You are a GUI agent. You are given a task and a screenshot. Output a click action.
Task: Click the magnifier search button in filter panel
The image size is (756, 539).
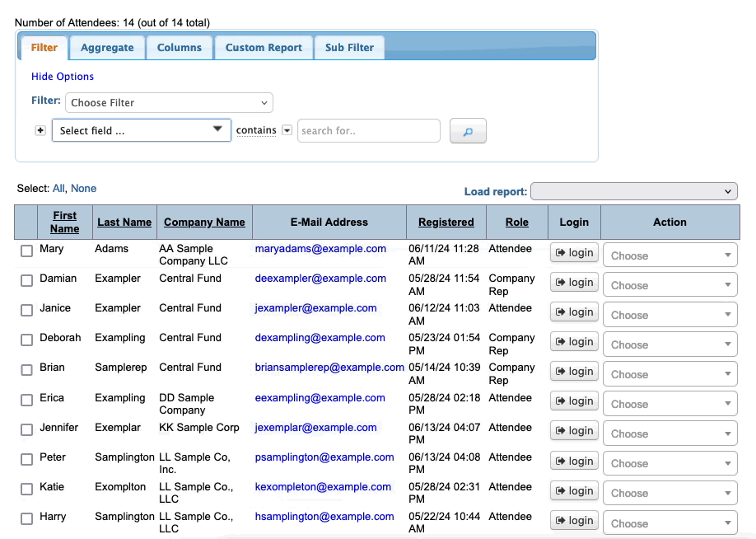click(x=468, y=131)
